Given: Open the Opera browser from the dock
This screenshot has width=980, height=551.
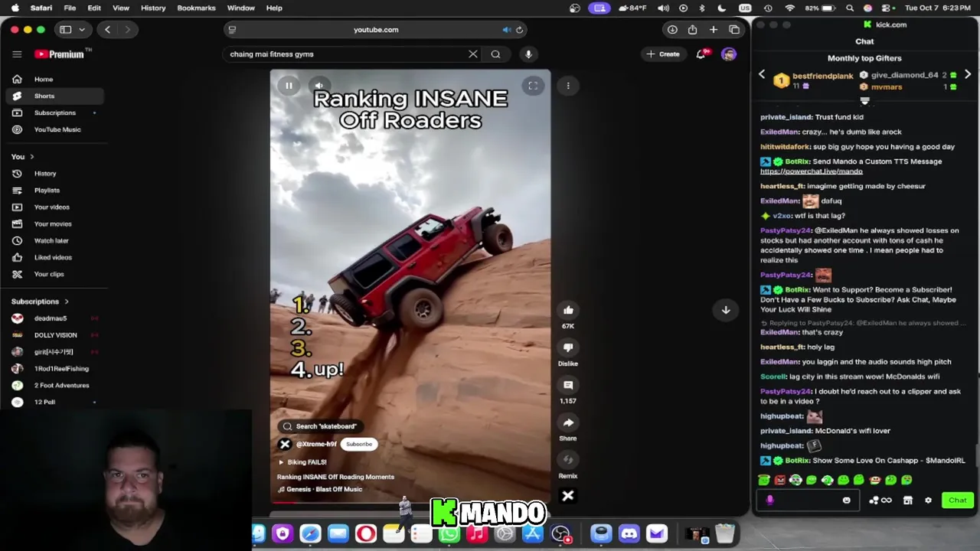Looking at the screenshot, I should click(366, 533).
